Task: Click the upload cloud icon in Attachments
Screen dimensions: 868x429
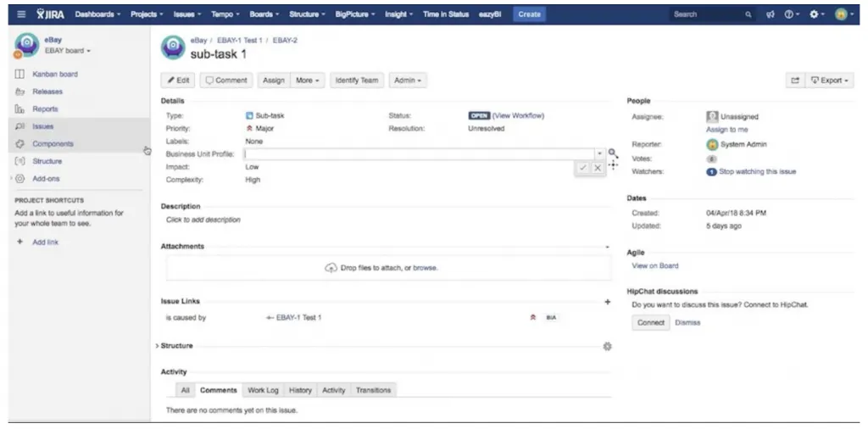Action: 331,268
